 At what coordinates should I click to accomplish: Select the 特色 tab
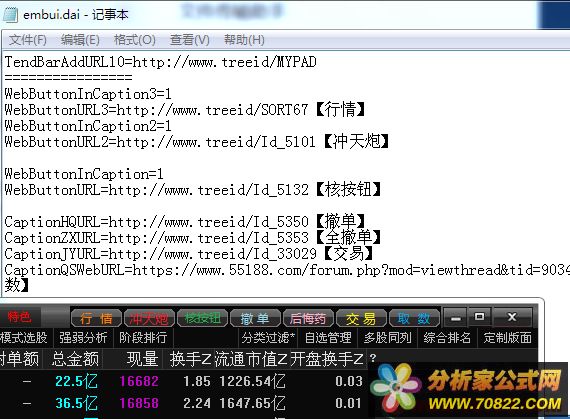coord(19,317)
